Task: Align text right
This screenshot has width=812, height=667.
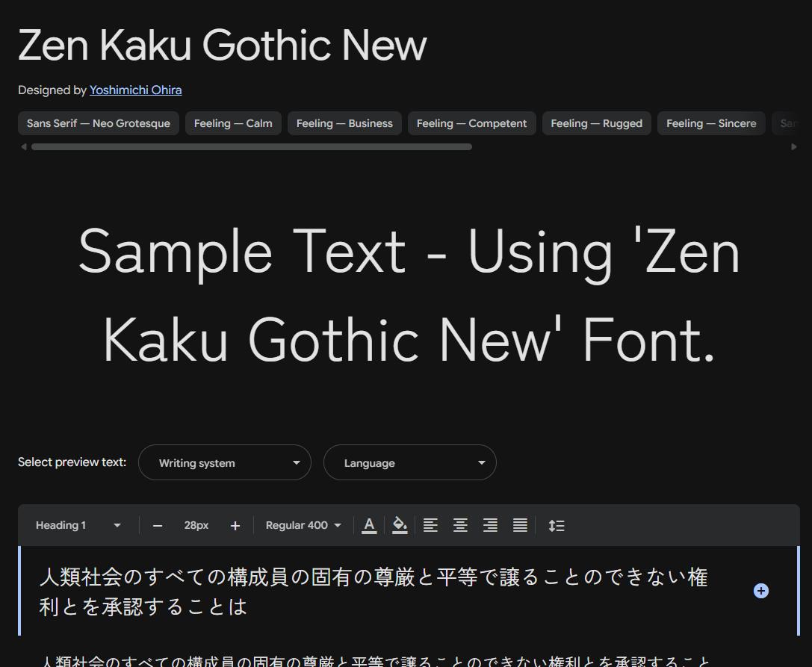Action: point(490,525)
